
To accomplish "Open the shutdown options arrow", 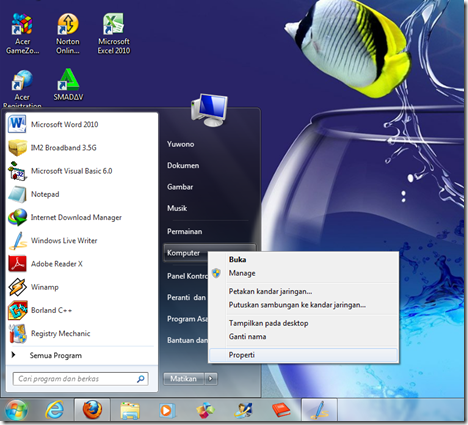I will (211, 379).
